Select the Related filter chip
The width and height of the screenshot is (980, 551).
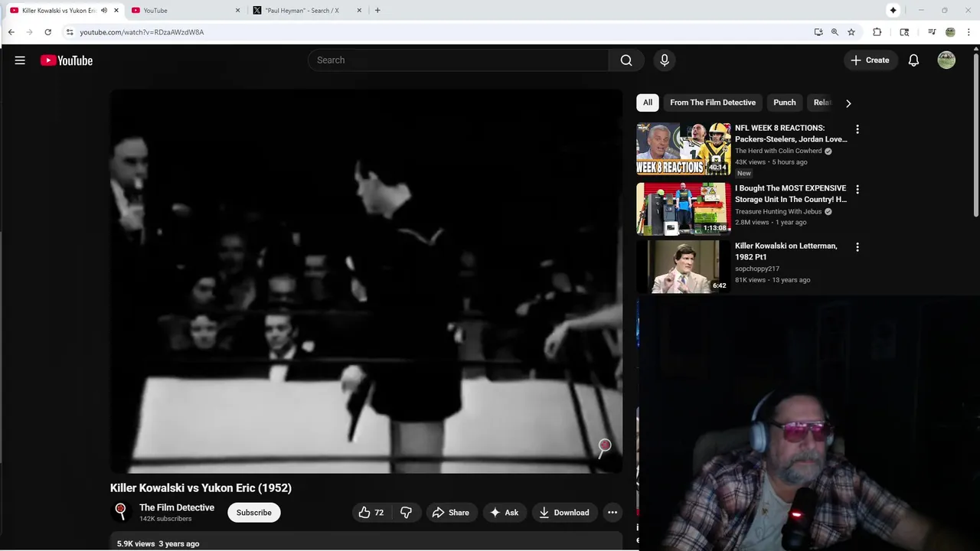tap(822, 103)
